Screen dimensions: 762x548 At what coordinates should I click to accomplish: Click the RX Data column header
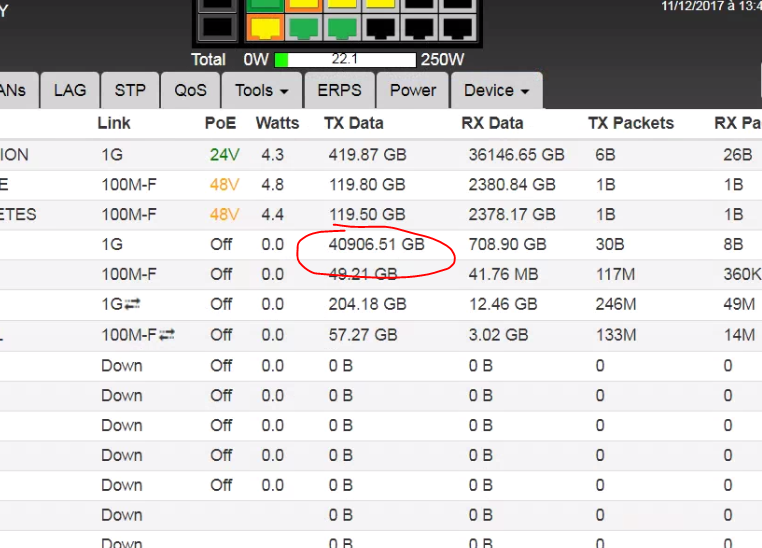pyautogui.click(x=492, y=123)
